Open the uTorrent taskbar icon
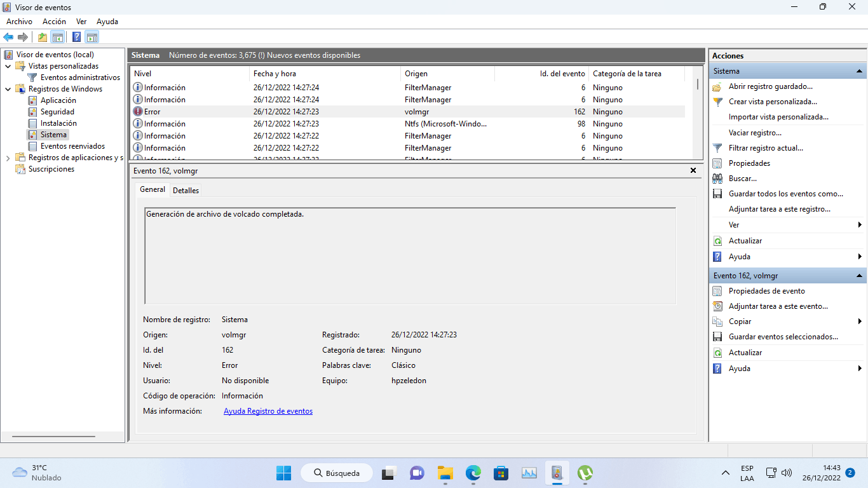This screenshot has height=488, width=868. pyautogui.click(x=585, y=473)
